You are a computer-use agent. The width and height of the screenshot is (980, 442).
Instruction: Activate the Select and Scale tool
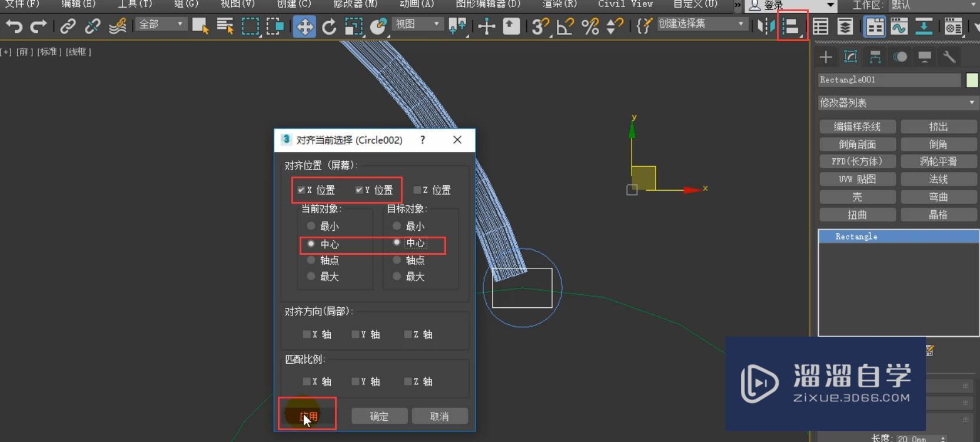(x=354, y=26)
